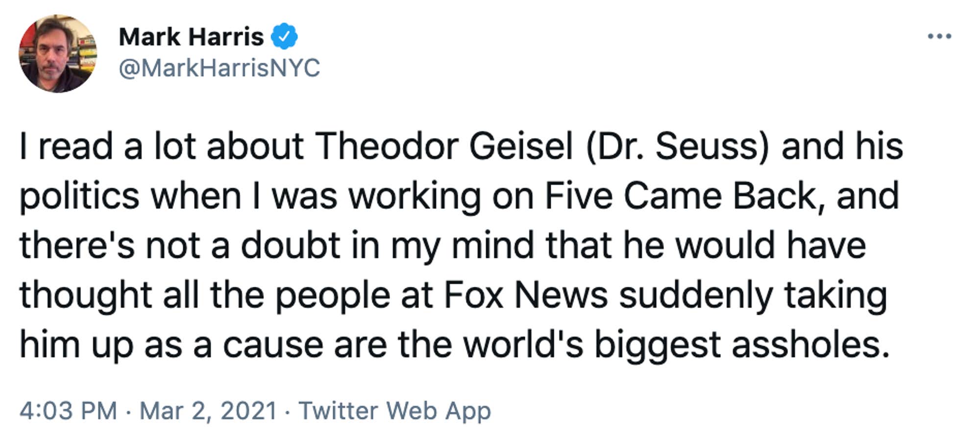980x442 pixels.
Task: Open the @MarkHarrisNYC handle link
Action: 219,68
